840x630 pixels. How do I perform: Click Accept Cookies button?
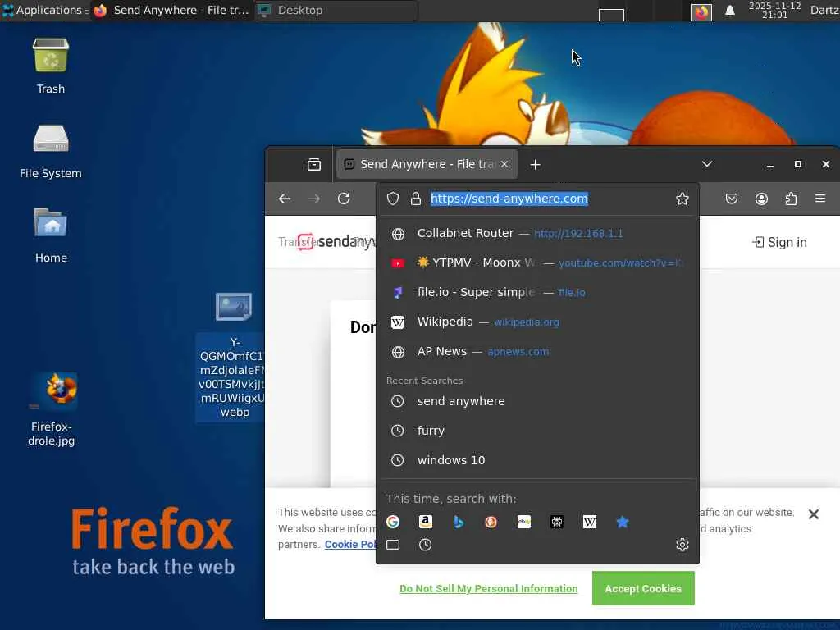click(x=643, y=588)
